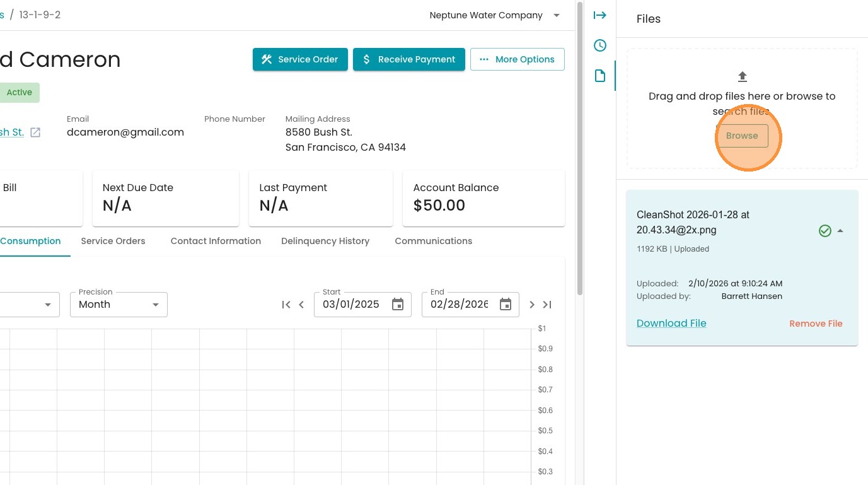Click the Download File link
Image resolution: width=868 pixels, height=485 pixels.
coord(671,323)
